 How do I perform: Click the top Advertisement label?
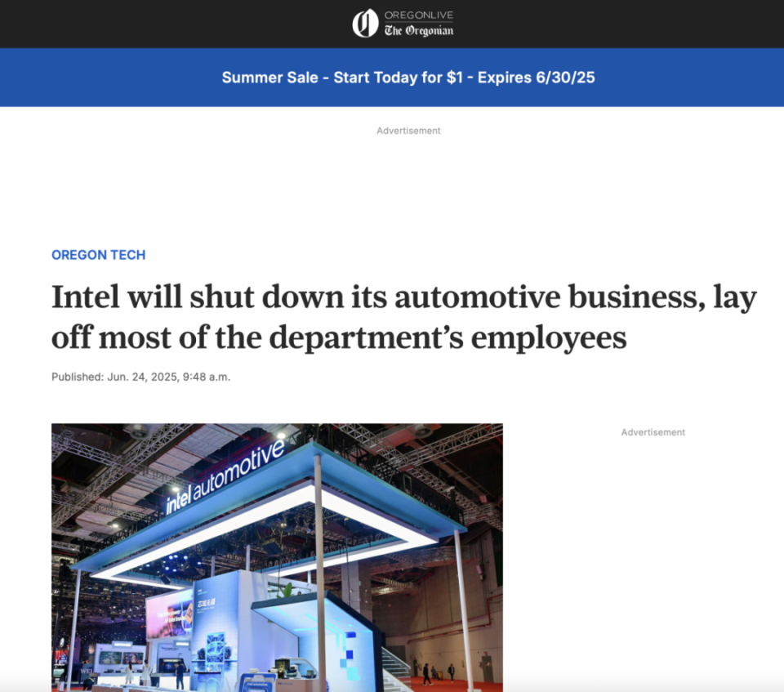pos(408,131)
